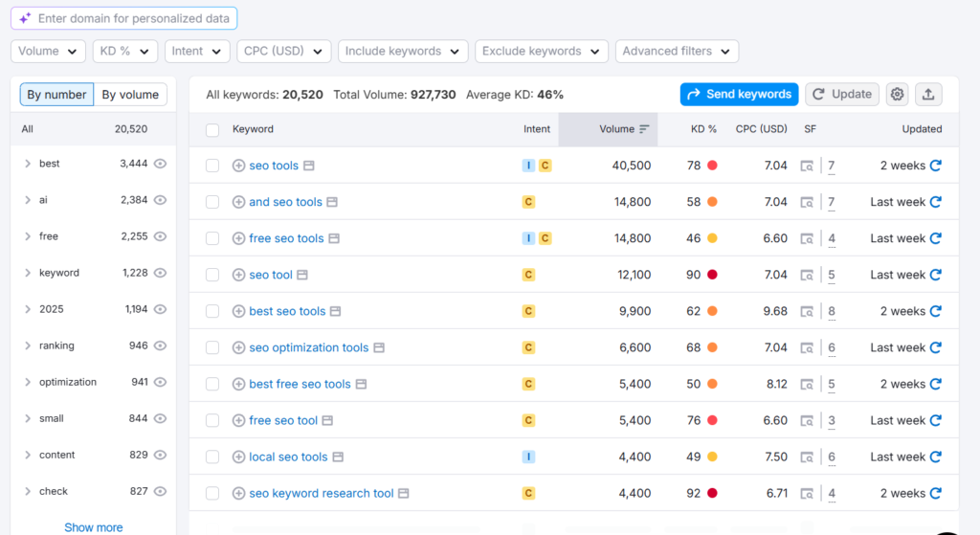Sort by KD % column header
This screenshot has width=980, height=535.
703,129
